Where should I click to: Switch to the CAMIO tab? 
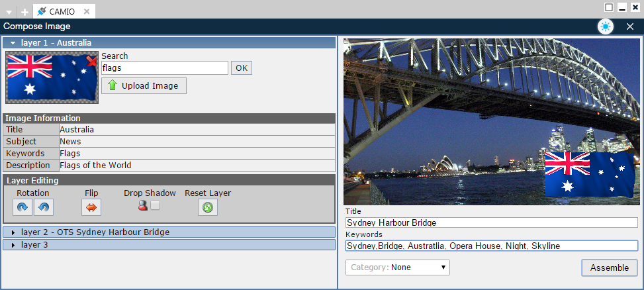61,11
